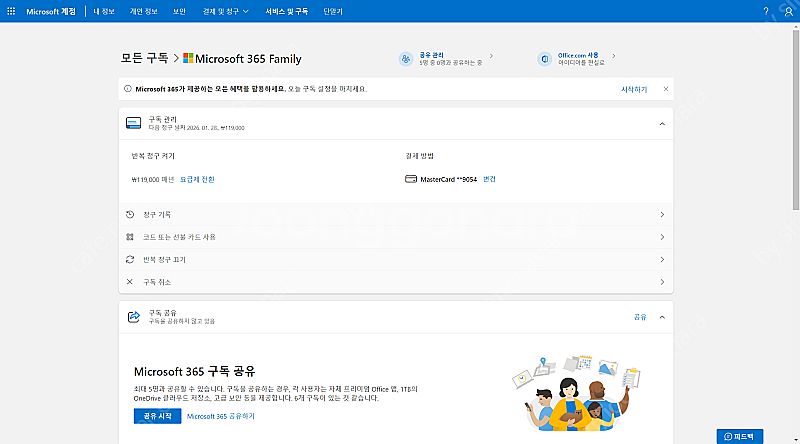This screenshot has height=444, width=800.
Task: Open the help question mark icon
Action: pos(766,11)
